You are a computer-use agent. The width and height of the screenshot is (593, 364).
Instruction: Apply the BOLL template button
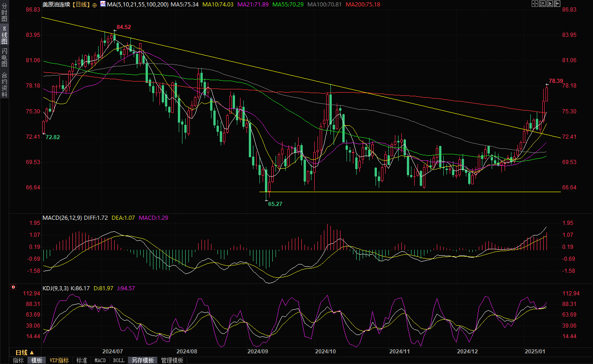tap(118, 360)
